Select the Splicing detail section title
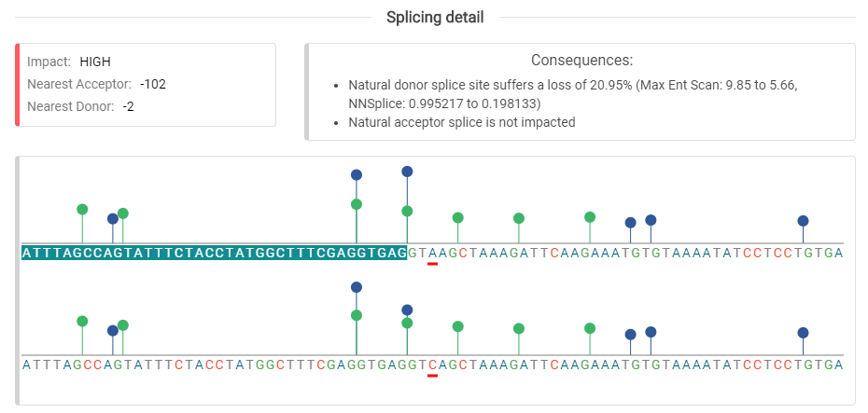 point(435,18)
